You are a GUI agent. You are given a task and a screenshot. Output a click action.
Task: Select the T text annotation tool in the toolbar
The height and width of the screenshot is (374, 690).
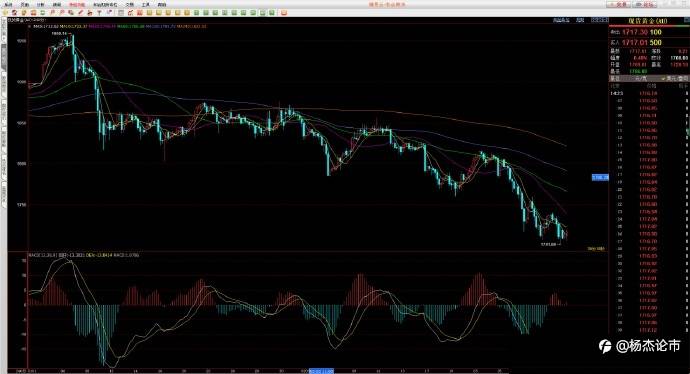[x=99, y=13]
